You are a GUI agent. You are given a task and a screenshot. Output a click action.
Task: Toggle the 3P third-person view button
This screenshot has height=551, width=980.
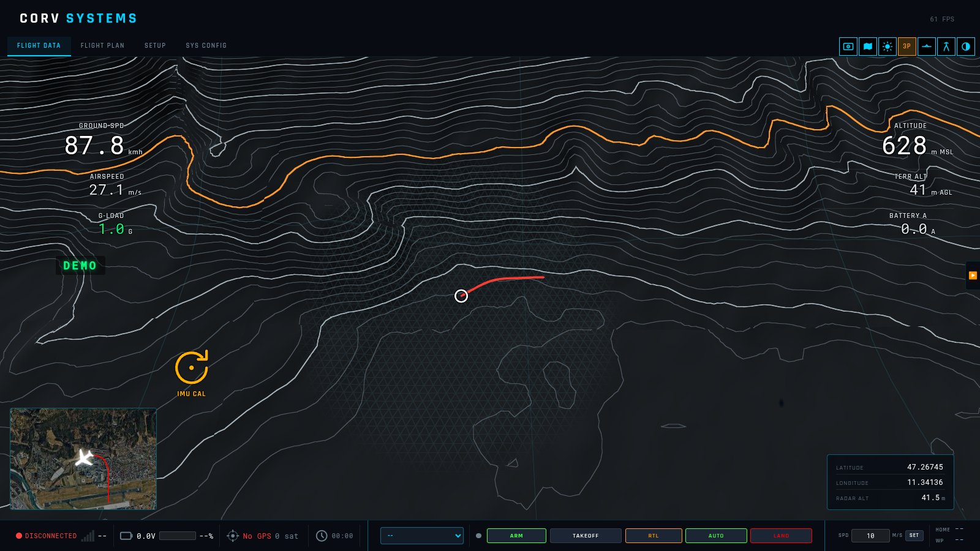907,47
